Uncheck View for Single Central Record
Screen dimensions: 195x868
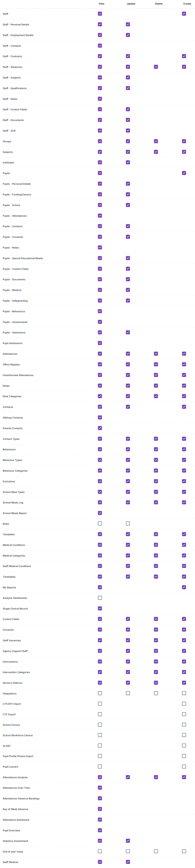[x=100, y=609]
